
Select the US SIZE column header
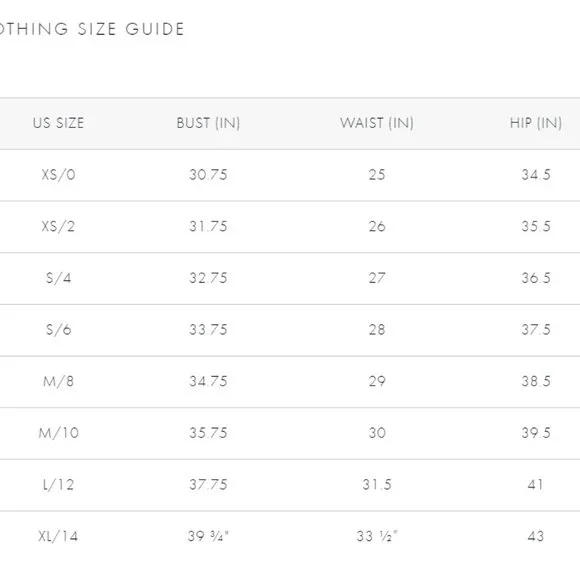pyautogui.click(x=58, y=123)
